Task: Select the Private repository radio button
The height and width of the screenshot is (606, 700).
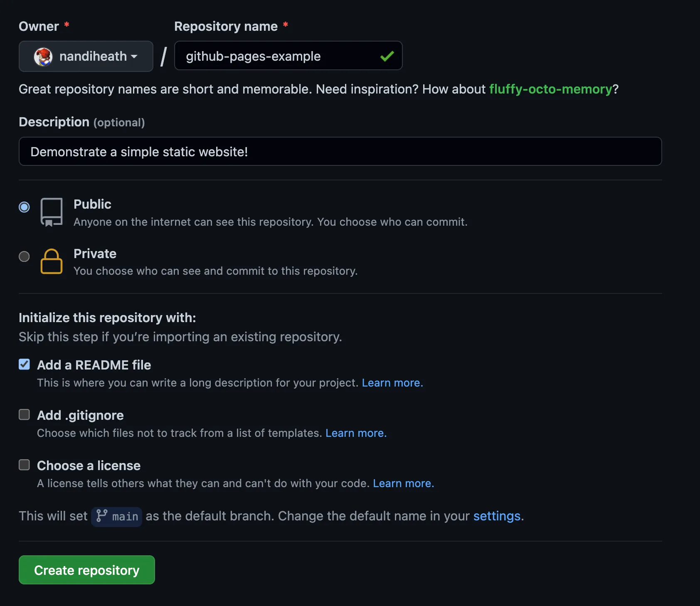Action: [x=24, y=256]
